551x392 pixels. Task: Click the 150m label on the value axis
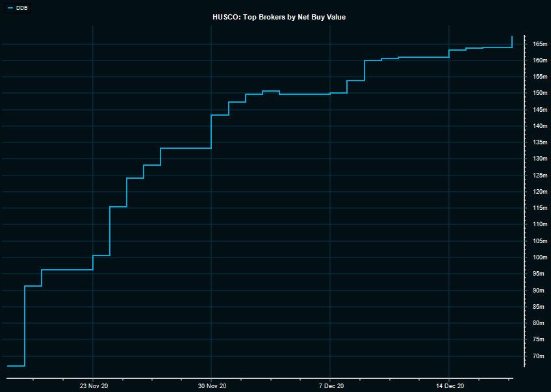click(540, 93)
